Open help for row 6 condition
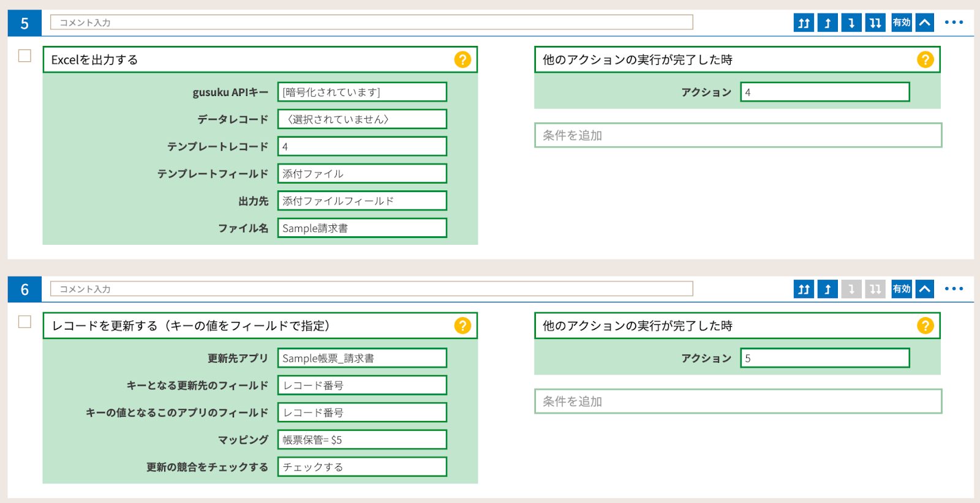This screenshot has width=980, height=503. 925,326
